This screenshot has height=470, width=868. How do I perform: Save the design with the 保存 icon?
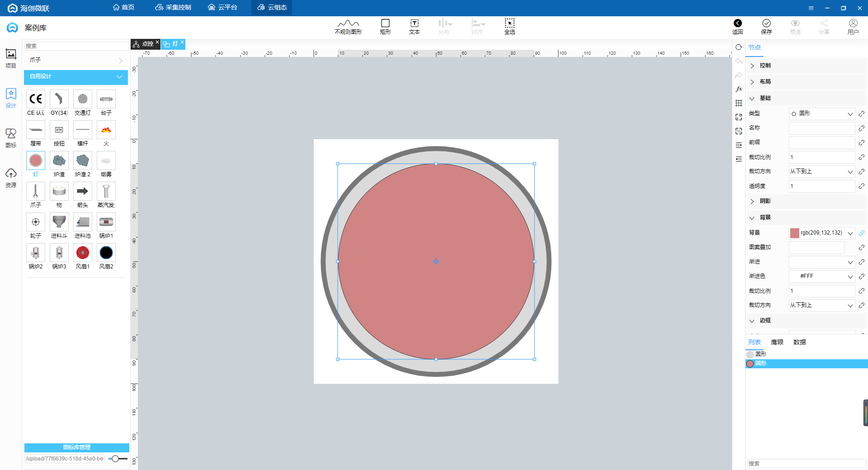[766, 27]
